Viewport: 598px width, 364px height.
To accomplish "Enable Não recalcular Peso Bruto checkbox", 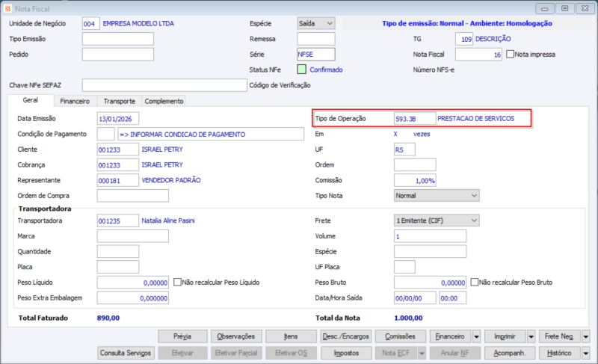I will point(475,282).
